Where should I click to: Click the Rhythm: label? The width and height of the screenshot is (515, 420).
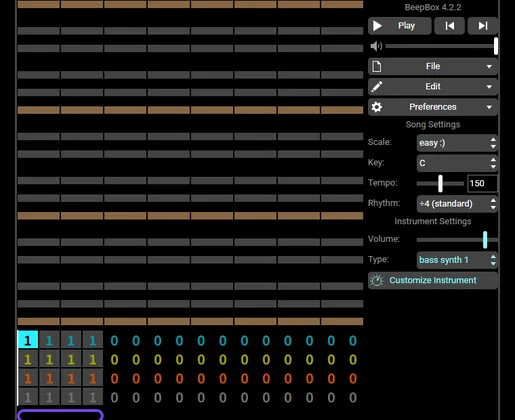[x=384, y=203]
